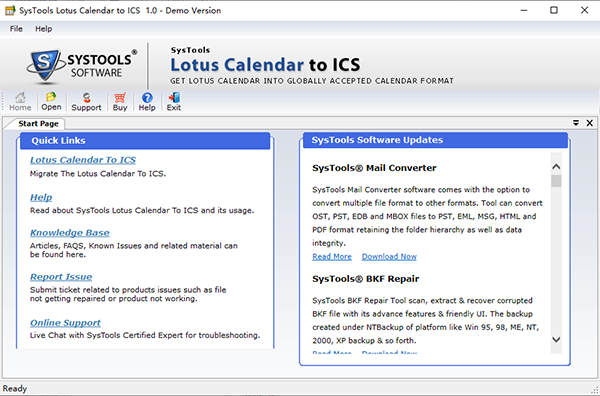Click the SysTools Software Updates header
This screenshot has width=600, height=396.
(x=435, y=140)
